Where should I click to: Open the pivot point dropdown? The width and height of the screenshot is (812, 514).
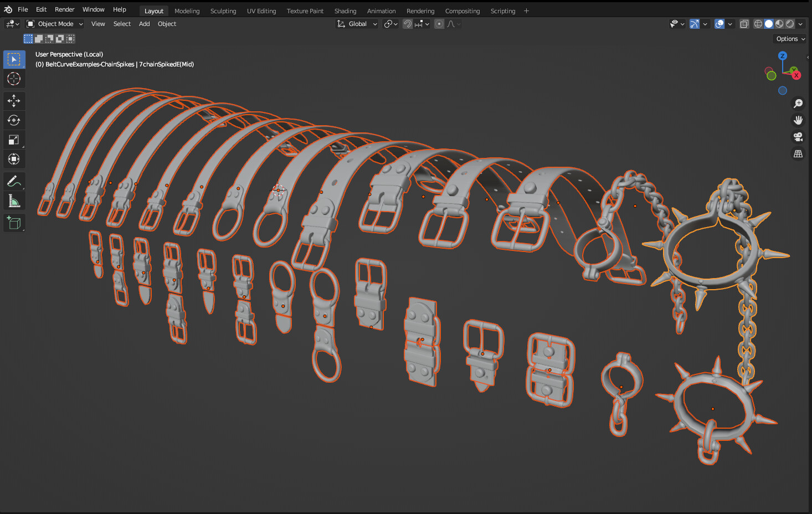pos(391,24)
